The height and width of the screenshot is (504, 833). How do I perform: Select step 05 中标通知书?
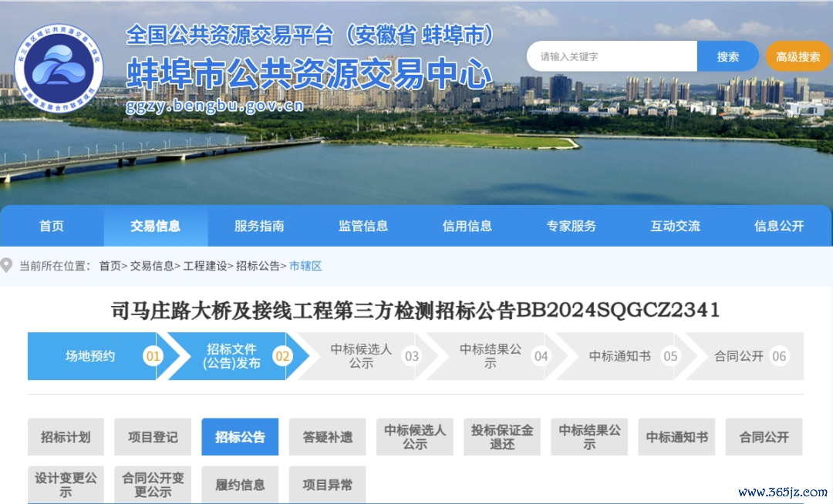626,356
